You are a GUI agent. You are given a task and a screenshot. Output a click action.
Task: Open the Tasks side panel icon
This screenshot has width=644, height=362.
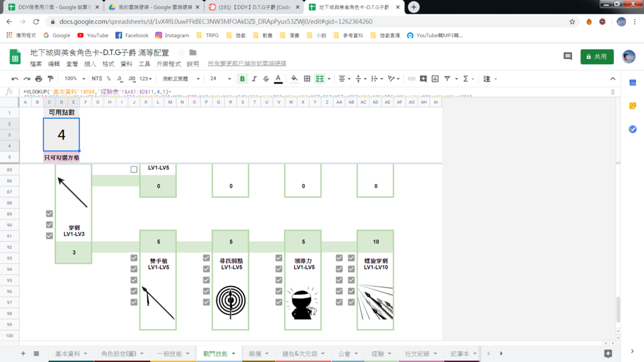[633, 129]
